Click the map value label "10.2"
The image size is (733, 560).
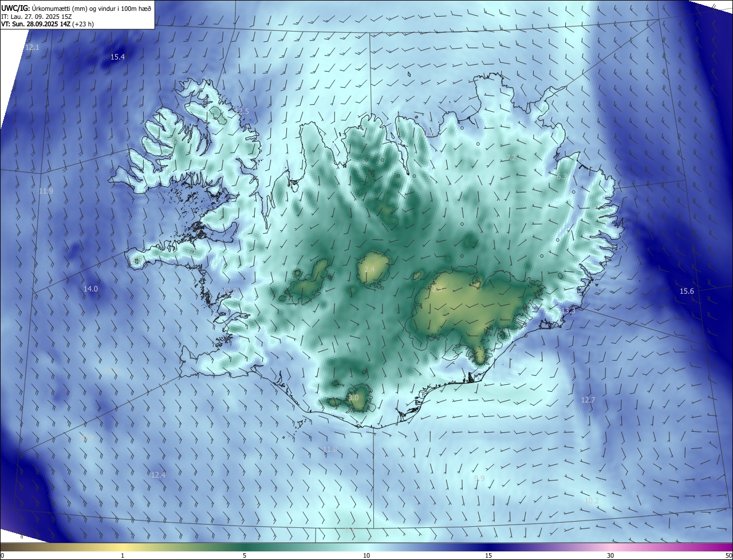click(x=592, y=500)
